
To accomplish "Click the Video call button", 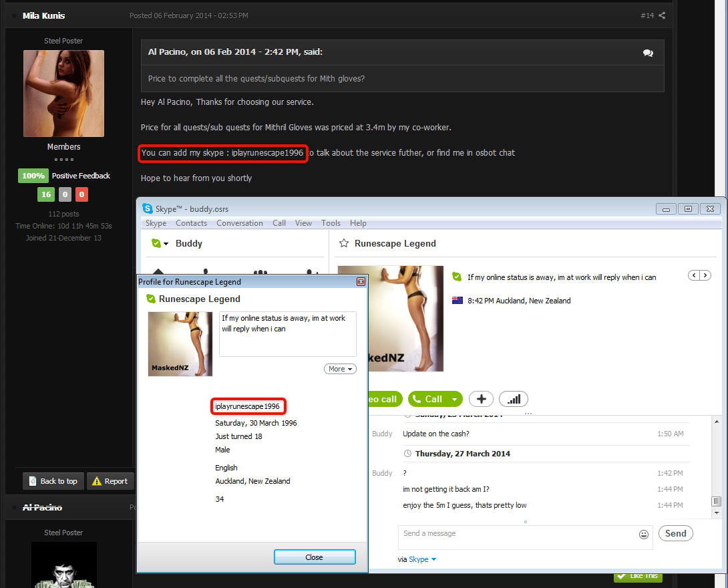I will pos(385,399).
